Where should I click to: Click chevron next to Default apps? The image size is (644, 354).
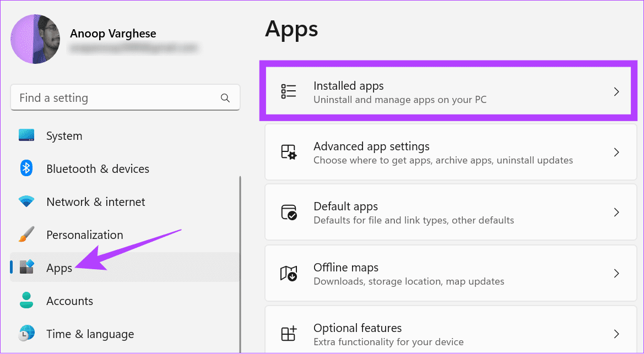[616, 213]
